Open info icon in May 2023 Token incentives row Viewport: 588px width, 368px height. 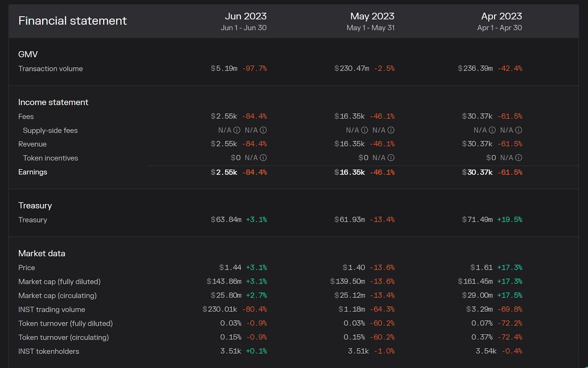[391, 158]
